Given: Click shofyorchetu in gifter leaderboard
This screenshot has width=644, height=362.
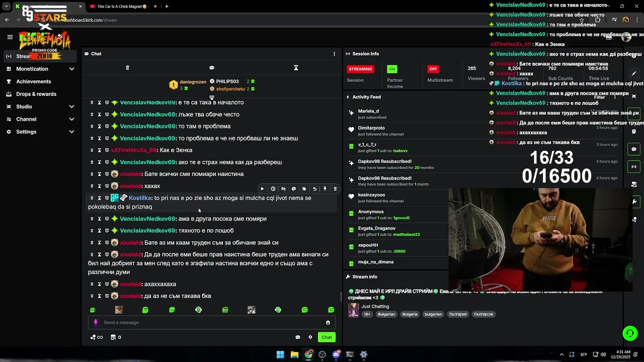Looking at the screenshot, I should pyautogui.click(x=230, y=89).
